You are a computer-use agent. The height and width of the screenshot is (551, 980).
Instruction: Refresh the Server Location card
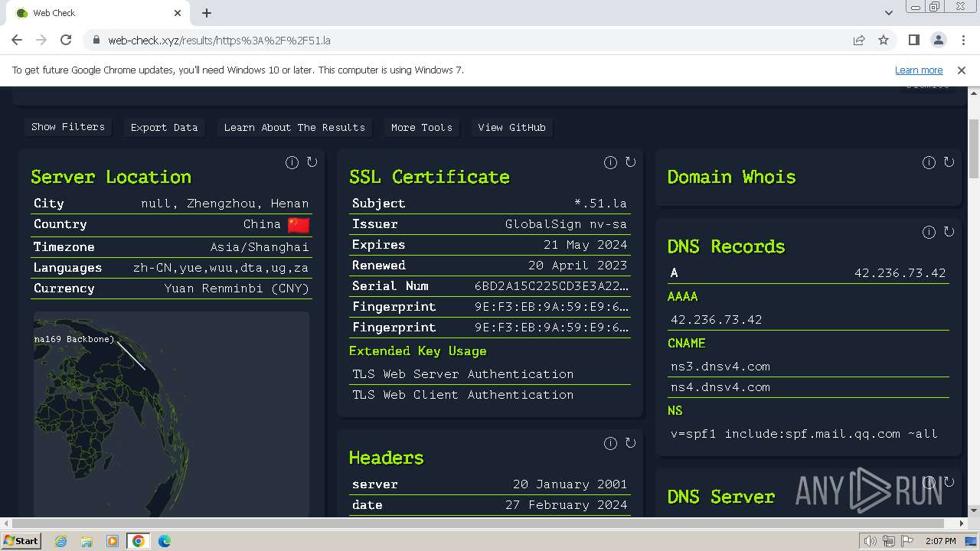pyautogui.click(x=312, y=162)
